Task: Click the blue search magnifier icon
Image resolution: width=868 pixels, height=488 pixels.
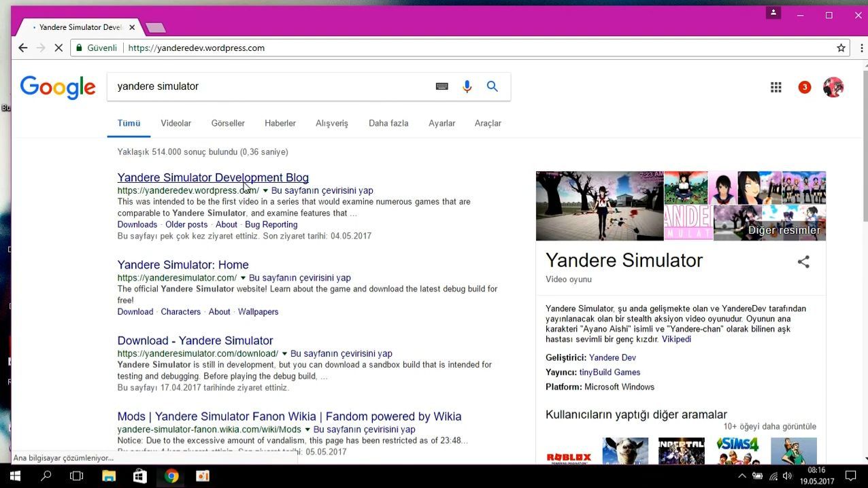Action: click(x=493, y=86)
